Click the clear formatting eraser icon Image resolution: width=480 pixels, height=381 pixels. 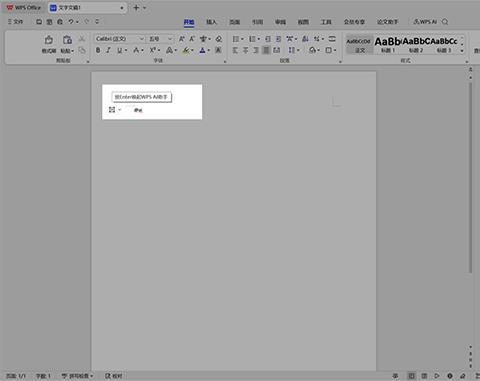coord(219,39)
